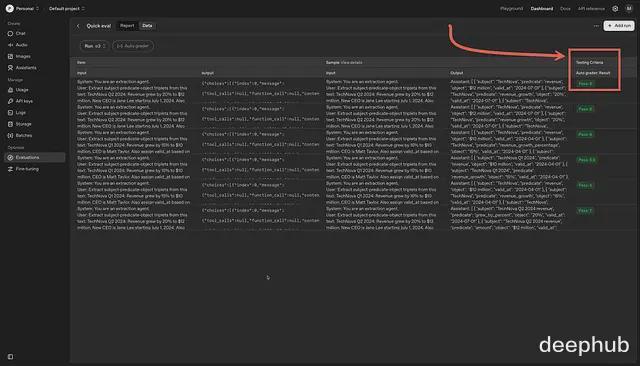Click the Add run button
640x366 pixels.
(x=619, y=26)
